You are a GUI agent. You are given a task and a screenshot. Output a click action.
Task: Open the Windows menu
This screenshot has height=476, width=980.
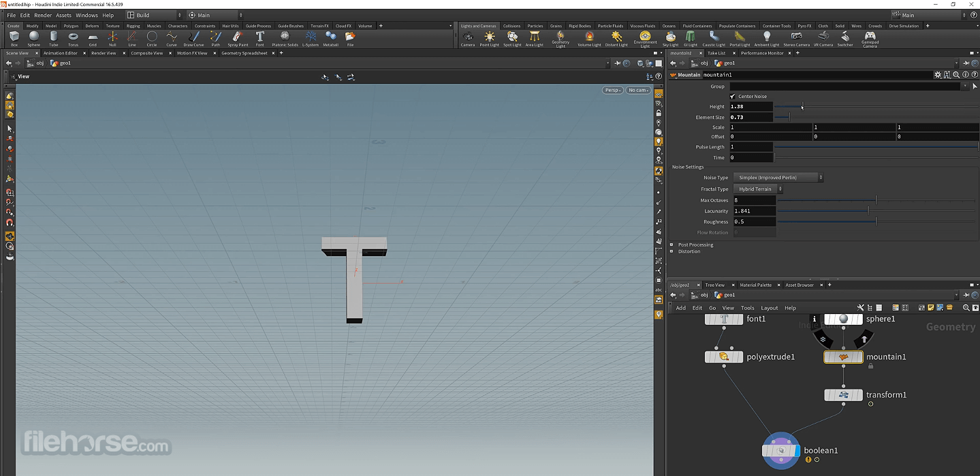tap(86, 15)
